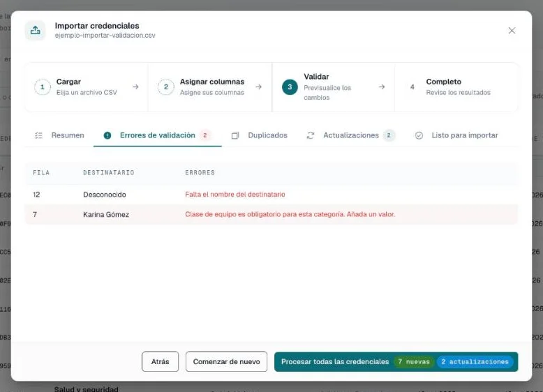Click arrow after Asignar columnas step
The image size is (543, 392).
[x=258, y=87]
